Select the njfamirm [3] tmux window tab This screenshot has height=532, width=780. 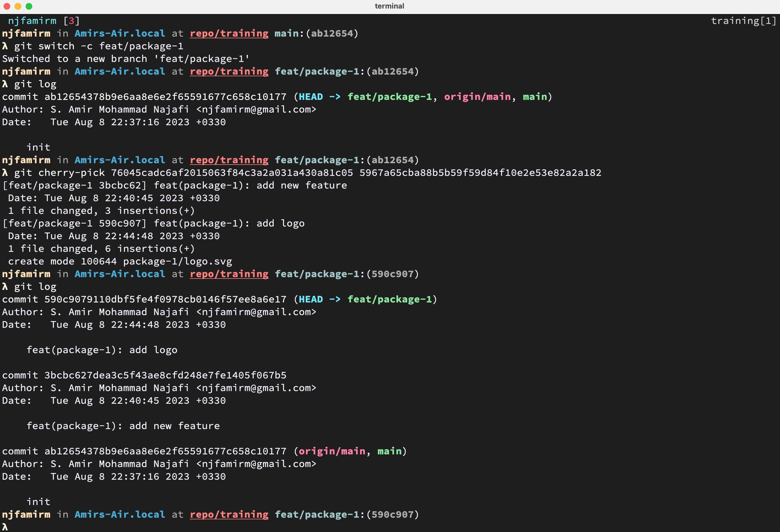[44, 21]
